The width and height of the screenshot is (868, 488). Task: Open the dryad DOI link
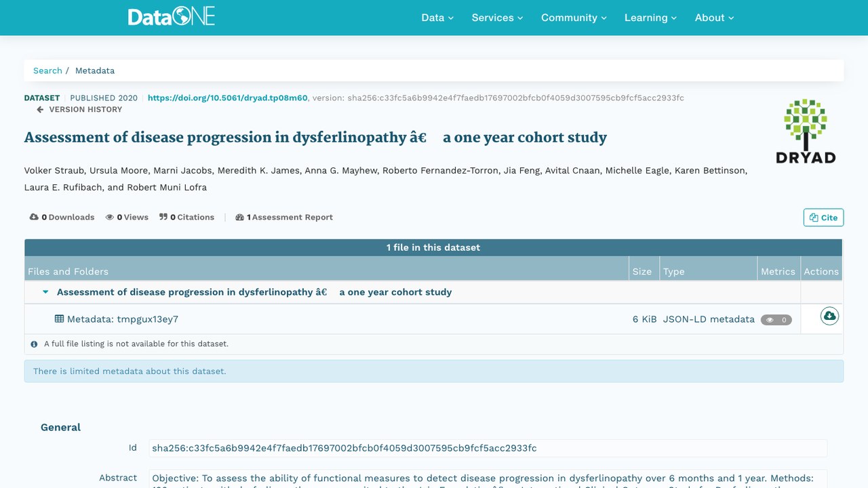coord(228,98)
